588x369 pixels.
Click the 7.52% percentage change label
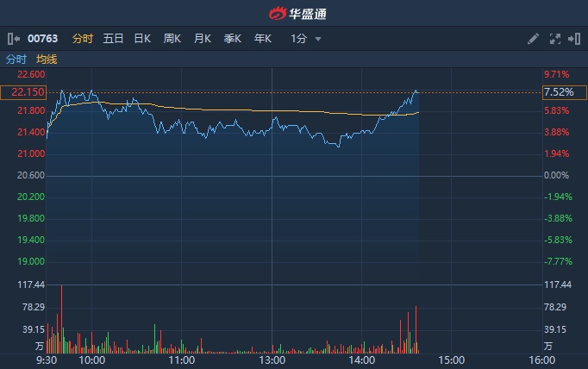coord(558,92)
